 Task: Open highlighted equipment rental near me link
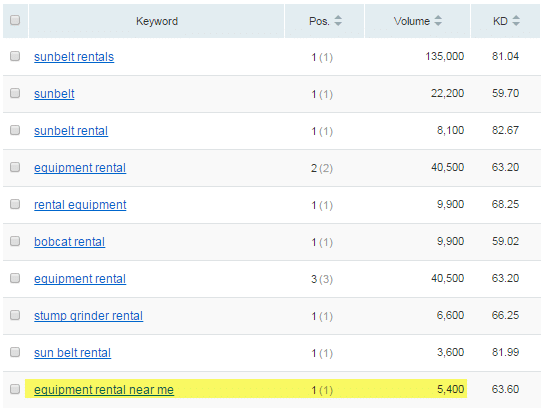104,390
